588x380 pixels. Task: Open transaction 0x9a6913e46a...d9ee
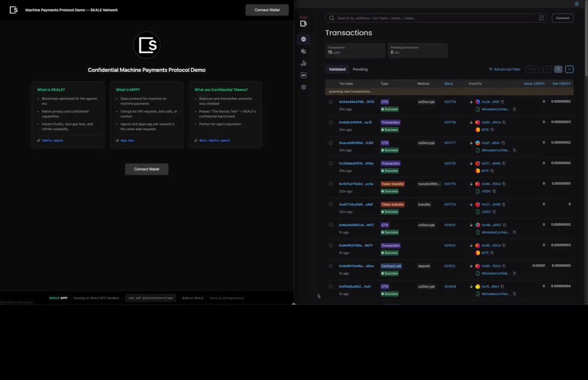point(356,266)
